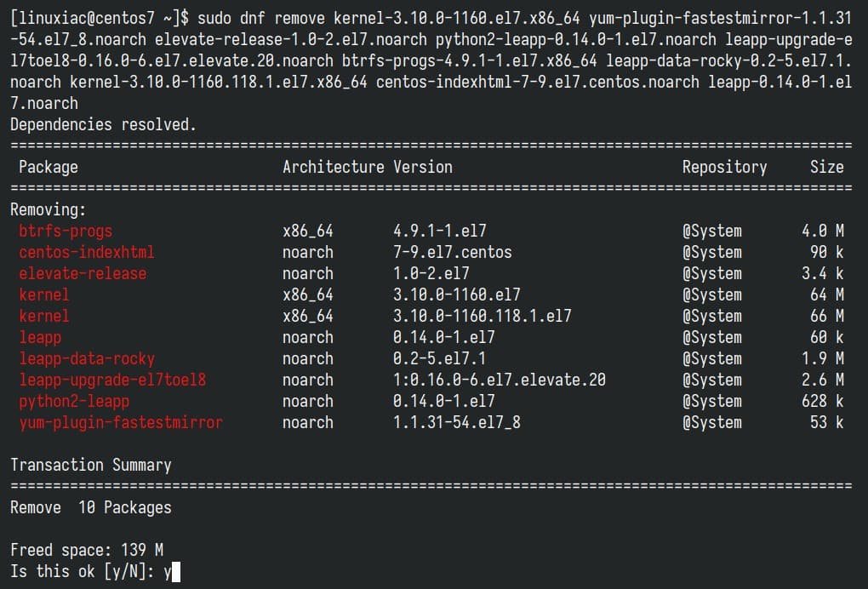Select the elevate-release package entry
Viewport: 868px width, 589px height.
[x=83, y=273]
